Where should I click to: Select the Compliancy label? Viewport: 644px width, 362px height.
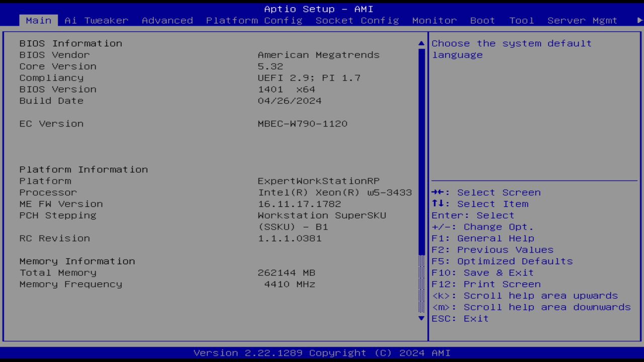point(51,78)
